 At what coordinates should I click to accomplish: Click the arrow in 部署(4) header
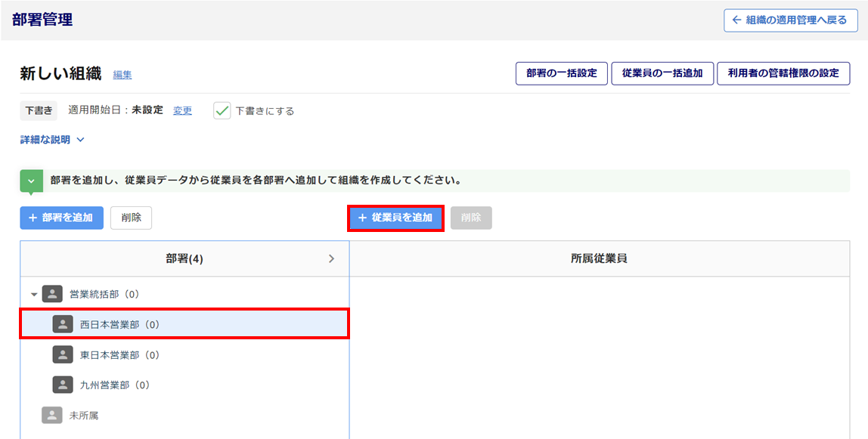pos(331,258)
